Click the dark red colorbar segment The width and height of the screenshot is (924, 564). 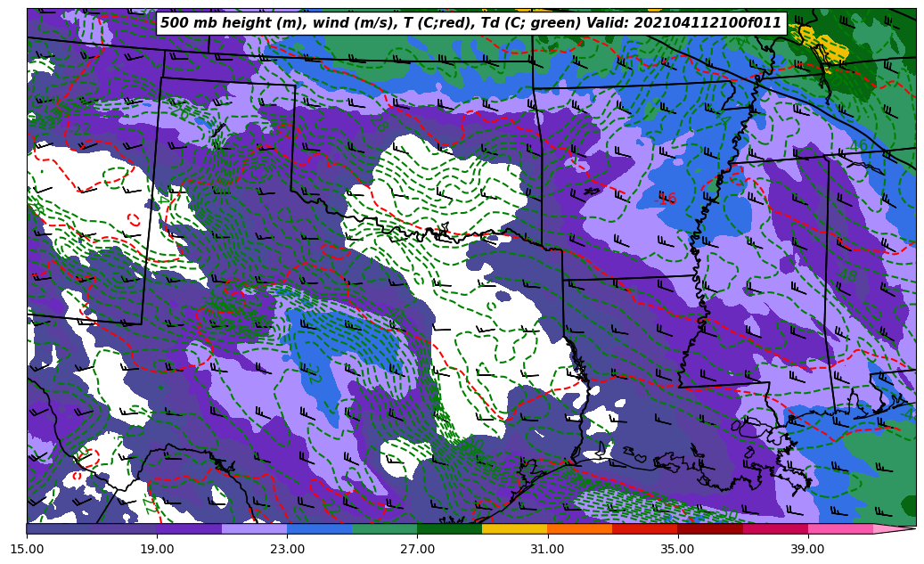coord(709,528)
